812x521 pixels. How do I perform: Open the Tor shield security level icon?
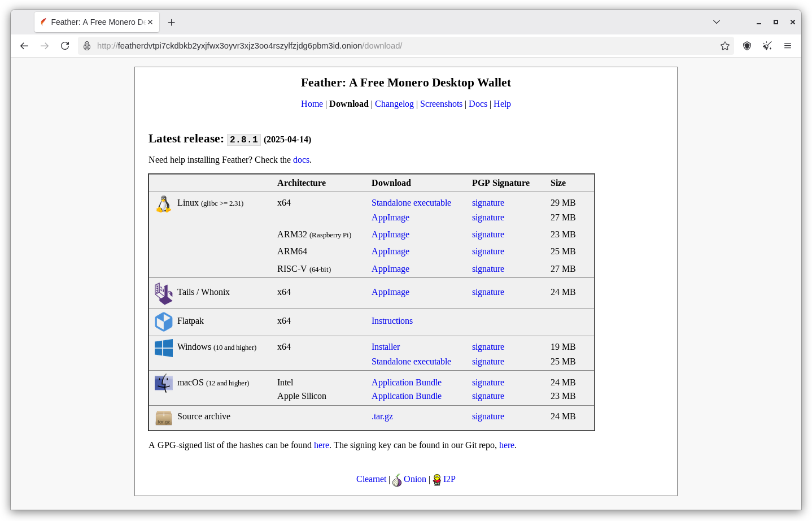747,46
